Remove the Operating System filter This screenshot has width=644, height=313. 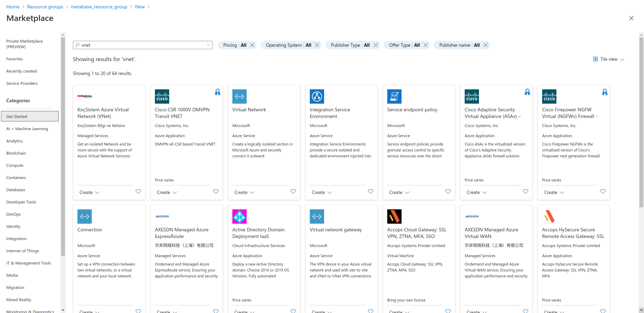(317, 45)
